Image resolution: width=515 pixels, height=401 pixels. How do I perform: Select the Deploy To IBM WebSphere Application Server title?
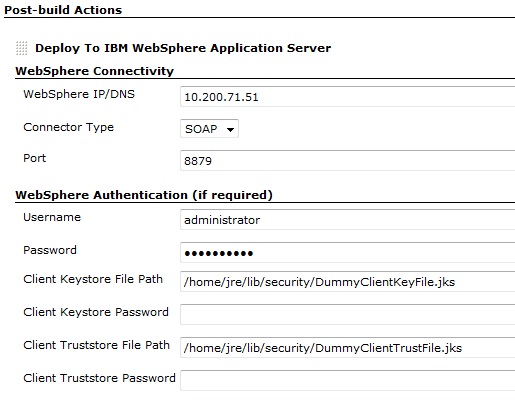pos(183,48)
